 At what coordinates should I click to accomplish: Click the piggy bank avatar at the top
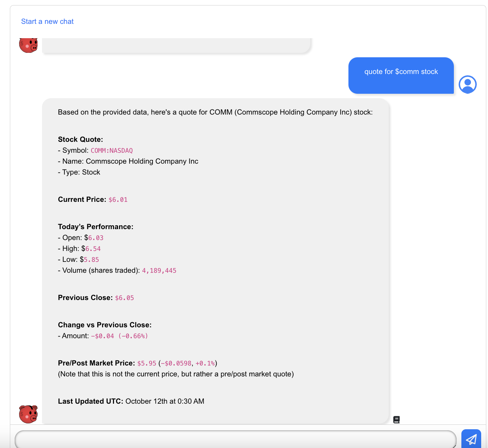pos(28,45)
